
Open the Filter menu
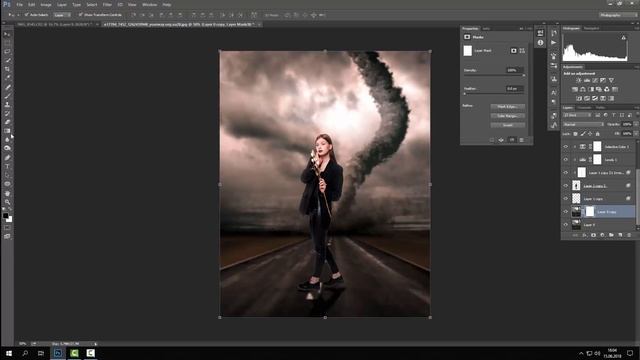(107, 4)
